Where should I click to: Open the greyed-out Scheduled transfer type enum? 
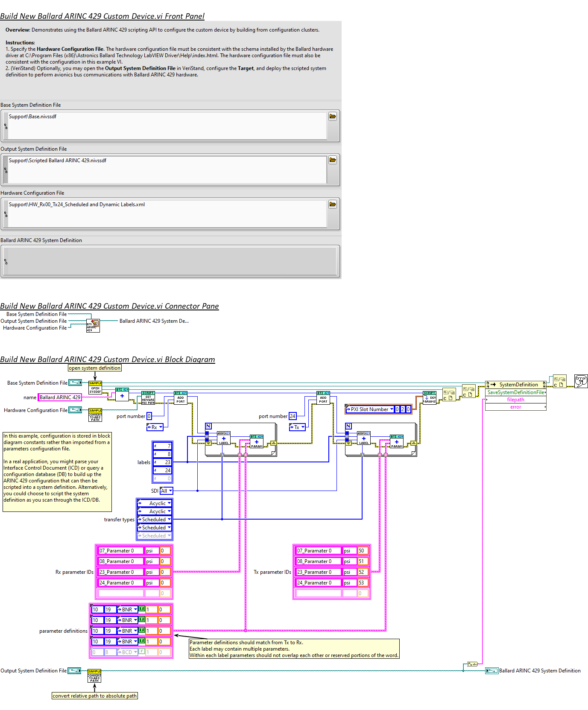tap(154, 536)
